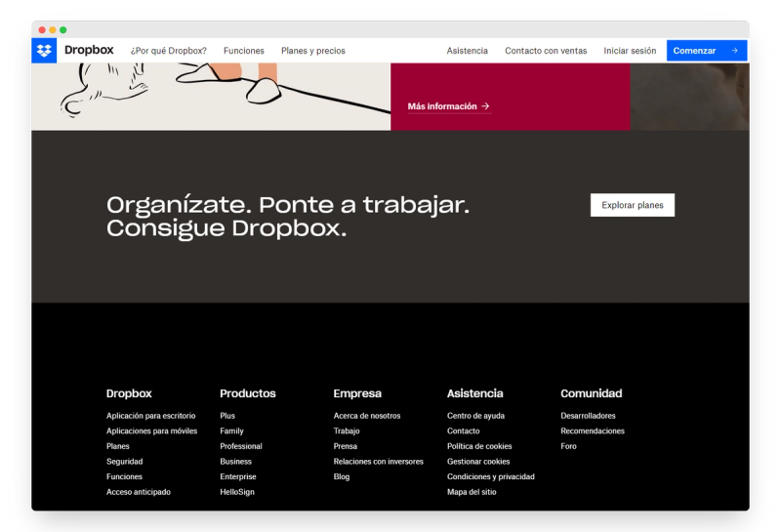Click Iniciar sesión in the header
Screen dimensions: 781x532
(x=630, y=51)
